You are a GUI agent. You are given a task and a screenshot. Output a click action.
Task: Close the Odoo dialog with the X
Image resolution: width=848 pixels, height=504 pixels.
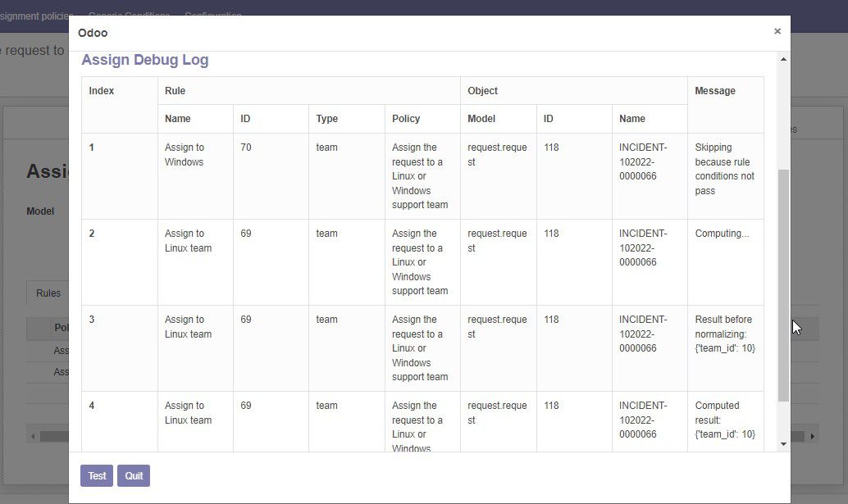777,31
